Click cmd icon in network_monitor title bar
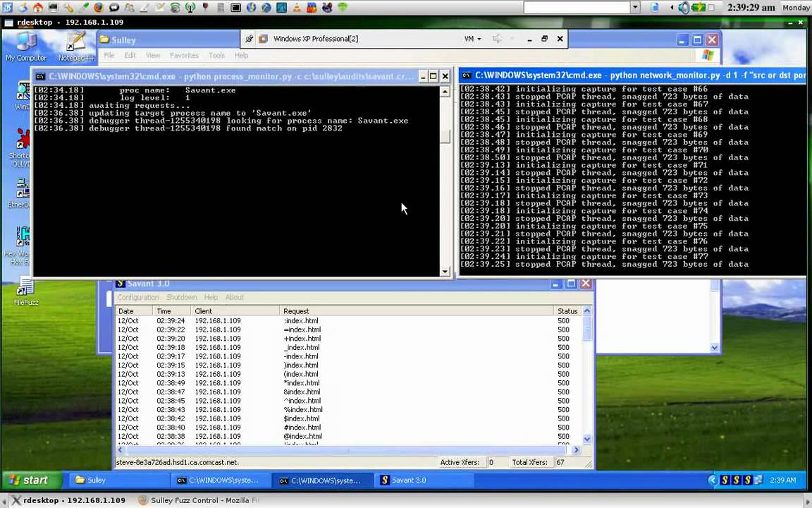812x508 pixels. click(466, 75)
